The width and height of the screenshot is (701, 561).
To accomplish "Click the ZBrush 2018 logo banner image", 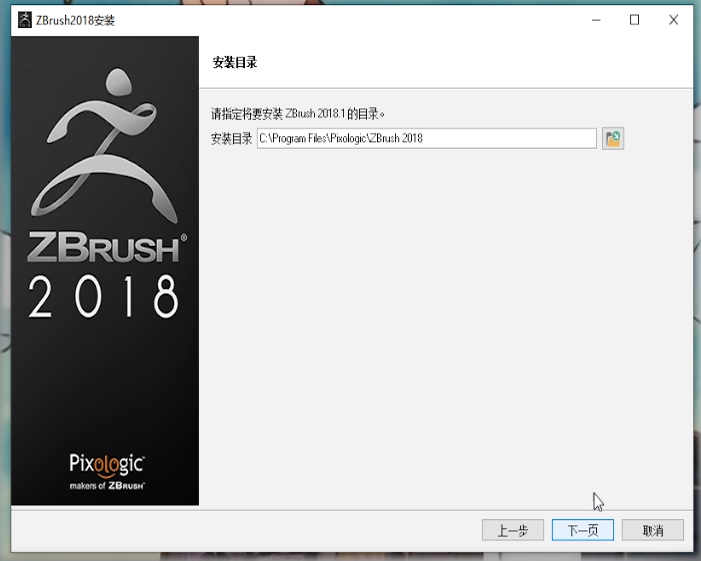I will point(105,271).
